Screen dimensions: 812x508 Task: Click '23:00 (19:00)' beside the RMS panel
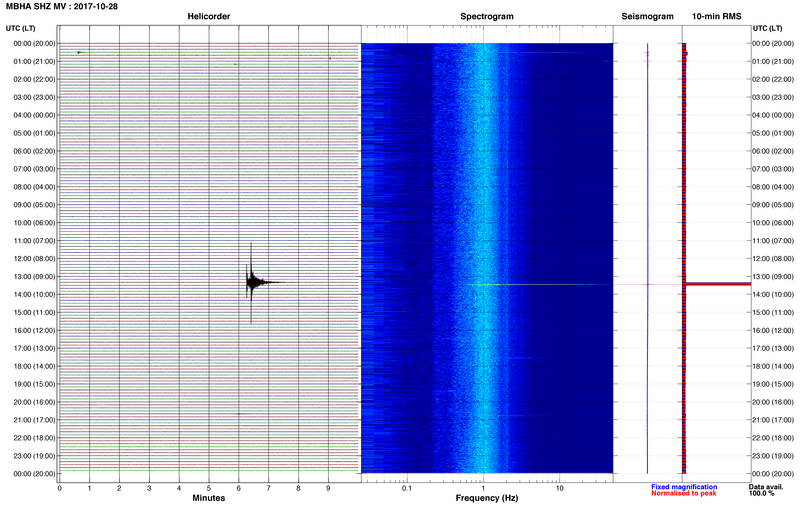tap(773, 456)
